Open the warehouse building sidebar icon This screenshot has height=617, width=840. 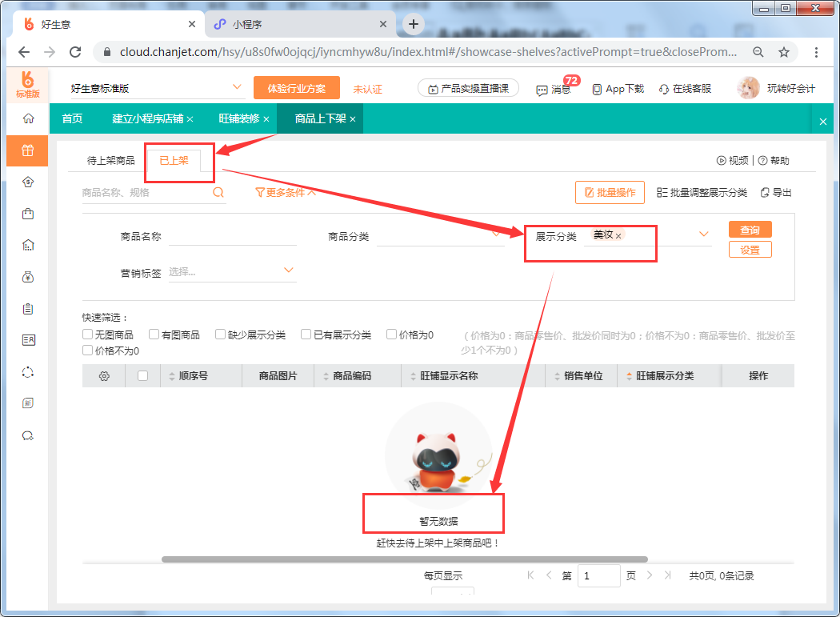coord(28,245)
